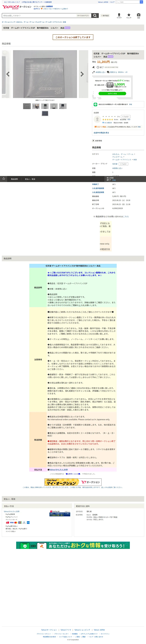Select the fifth product thumbnail

pyautogui.click(x=63, y=106)
